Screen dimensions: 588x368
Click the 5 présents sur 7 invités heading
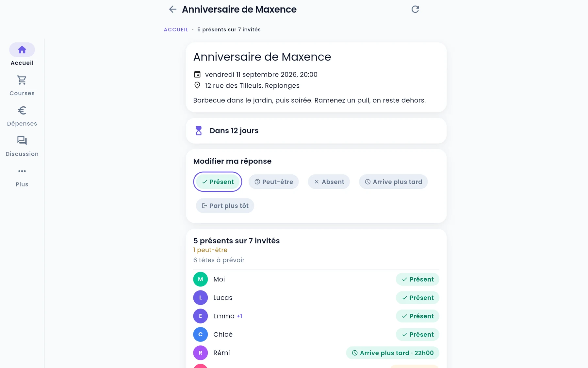[x=237, y=241]
